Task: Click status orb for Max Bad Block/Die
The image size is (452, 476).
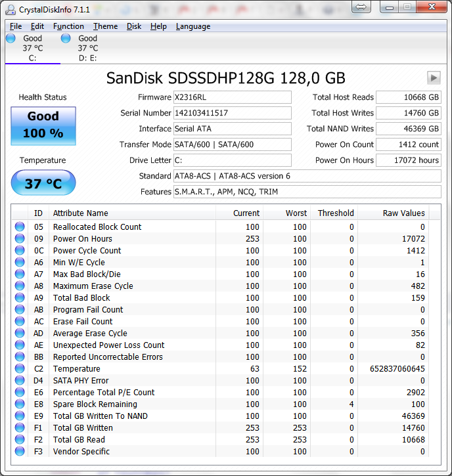Action: click(x=20, y=274)
